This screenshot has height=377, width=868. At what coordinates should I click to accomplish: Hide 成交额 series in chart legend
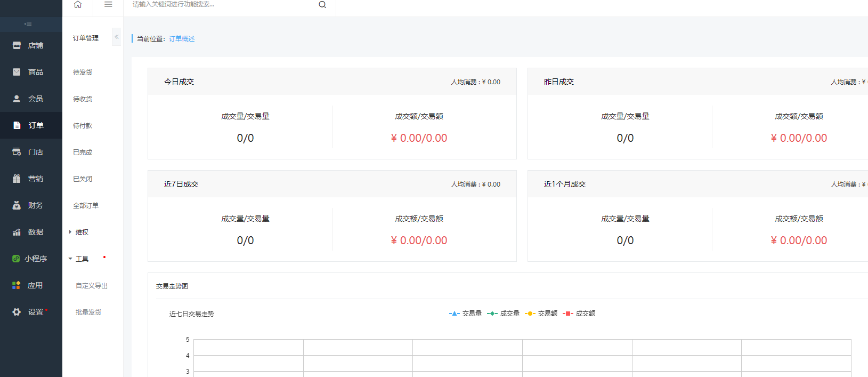(579, 314)
